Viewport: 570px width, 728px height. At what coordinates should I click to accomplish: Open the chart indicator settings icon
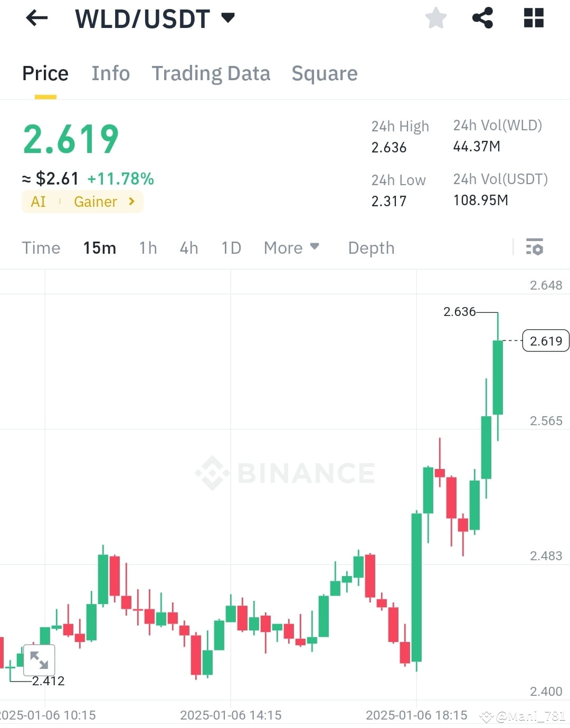pos(535,247)
